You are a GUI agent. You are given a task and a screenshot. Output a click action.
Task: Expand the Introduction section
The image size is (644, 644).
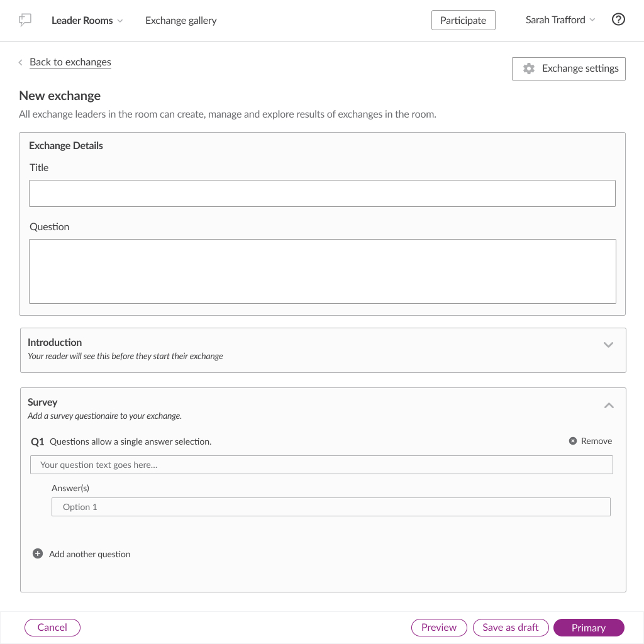click(608, 345)
